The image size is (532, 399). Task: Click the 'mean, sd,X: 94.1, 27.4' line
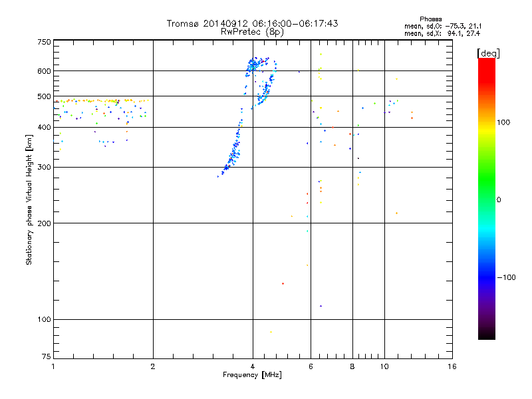442,33
